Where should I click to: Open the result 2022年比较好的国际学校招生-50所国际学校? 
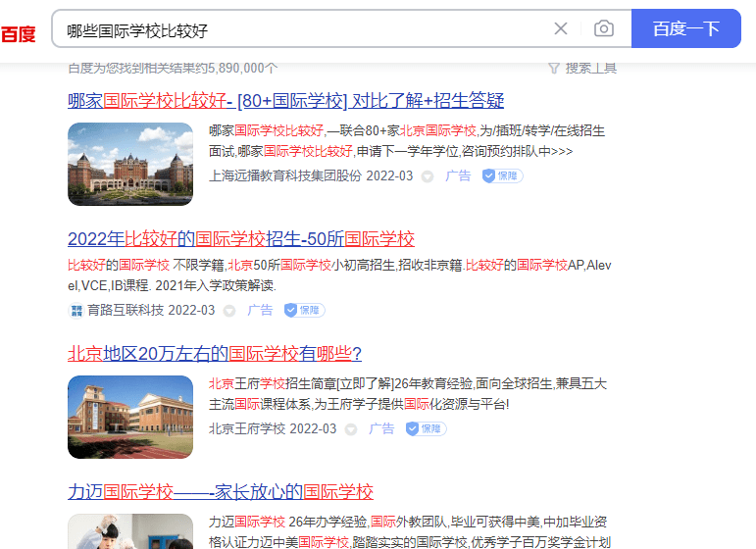point(241,239)
